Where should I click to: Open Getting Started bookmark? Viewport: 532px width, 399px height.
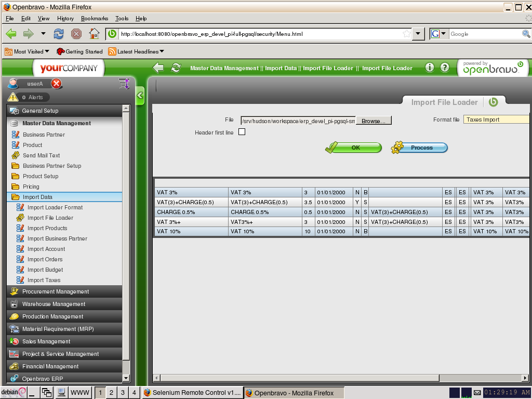coord(79,51)
